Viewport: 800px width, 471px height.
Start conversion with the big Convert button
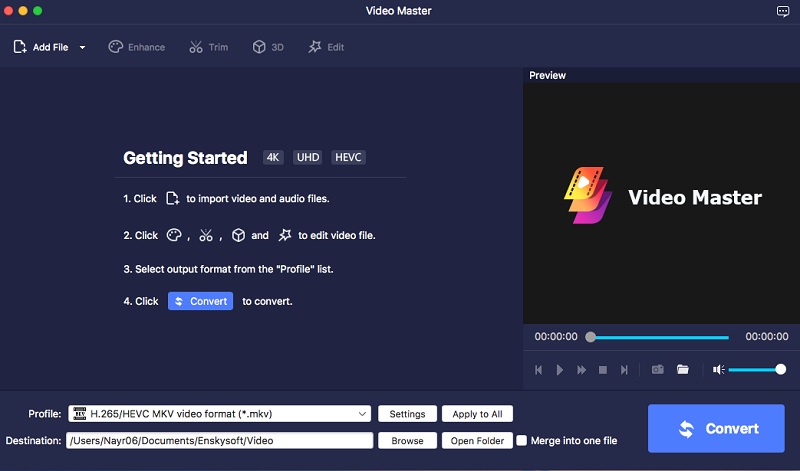click(x=716, y=429)
